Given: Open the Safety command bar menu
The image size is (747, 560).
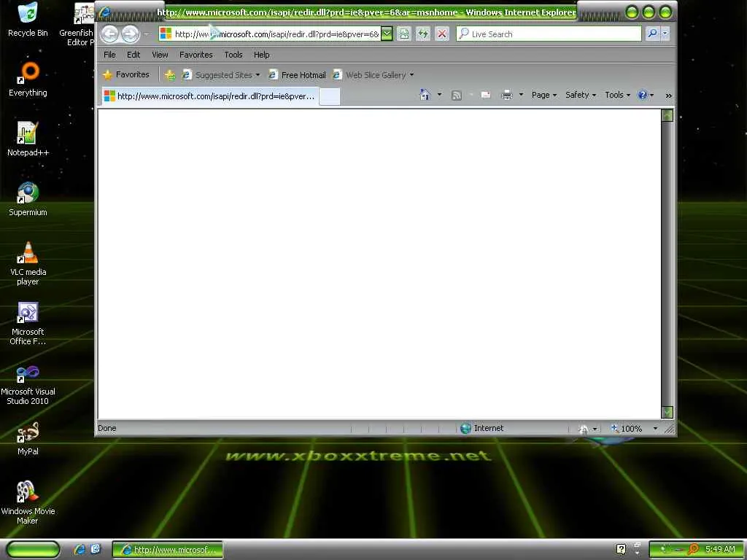Looking at the screenshot, I should tap(581, 96).
